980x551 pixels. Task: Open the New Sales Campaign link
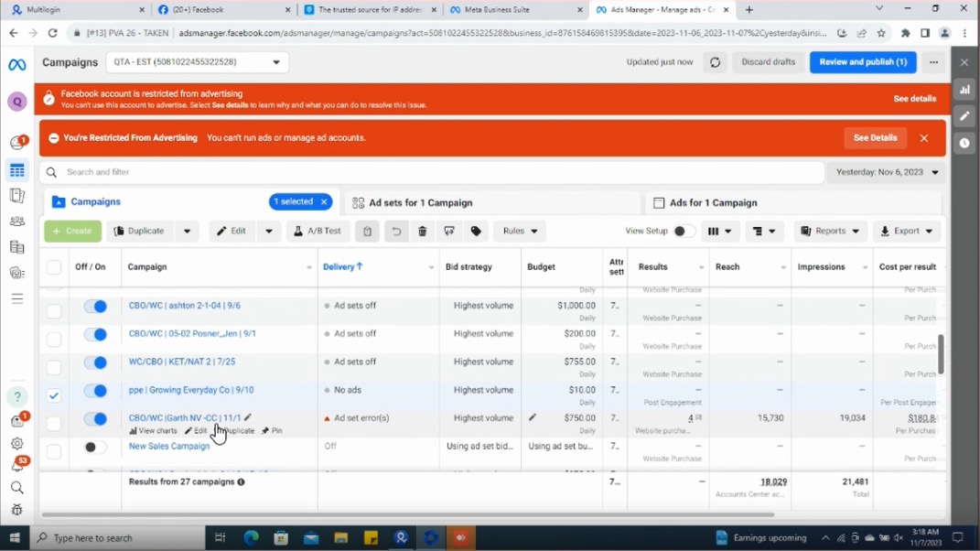169,447
